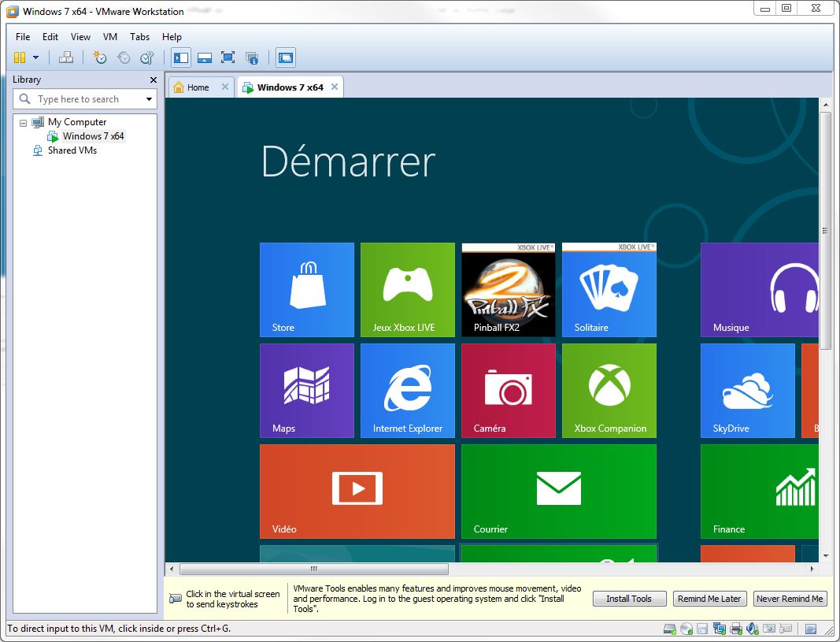This screenshot has height=642, width=840.
Task: Close the Windows 7 x64 tab
Action: click(335, 87)
